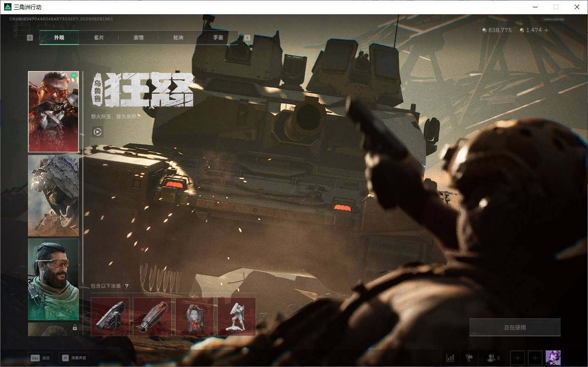Image resolution: width=588 pixels, height=367 pixels.
Task: Add a teammate with second plus slot
Action: (535, 358)
